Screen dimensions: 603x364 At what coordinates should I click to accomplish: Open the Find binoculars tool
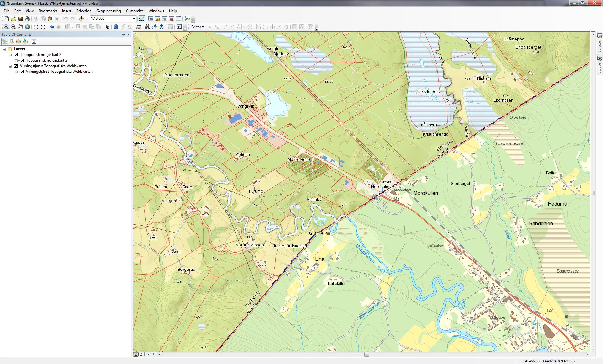tap(147, 27)
